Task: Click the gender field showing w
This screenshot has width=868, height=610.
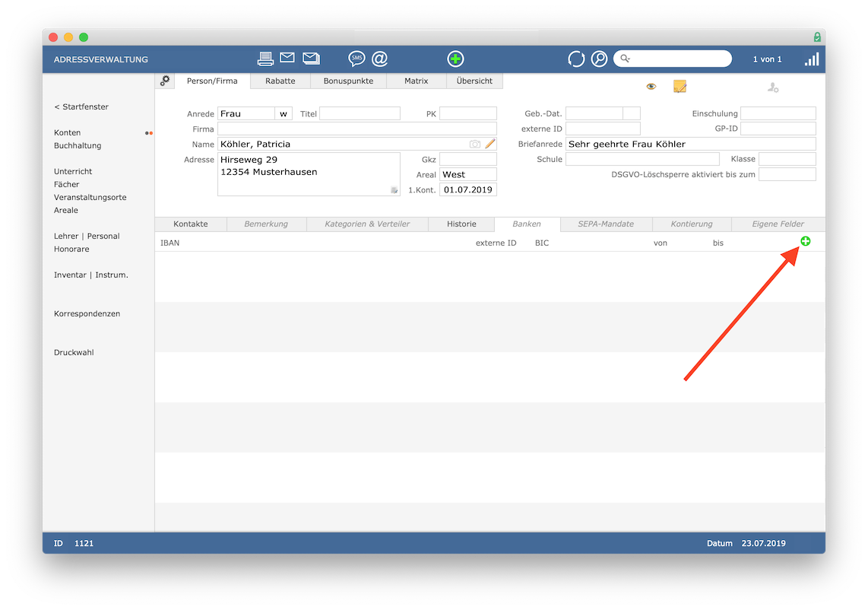Action: pyautogui.click(x=284, y=113)
